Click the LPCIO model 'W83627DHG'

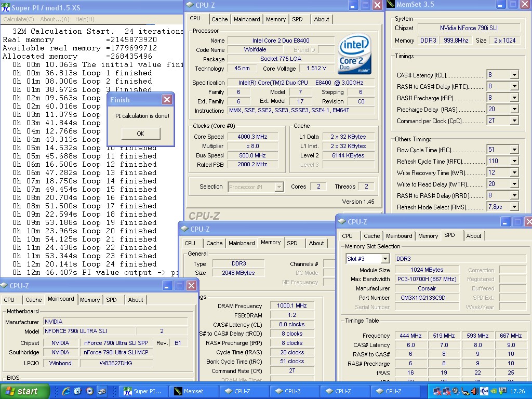116,363
